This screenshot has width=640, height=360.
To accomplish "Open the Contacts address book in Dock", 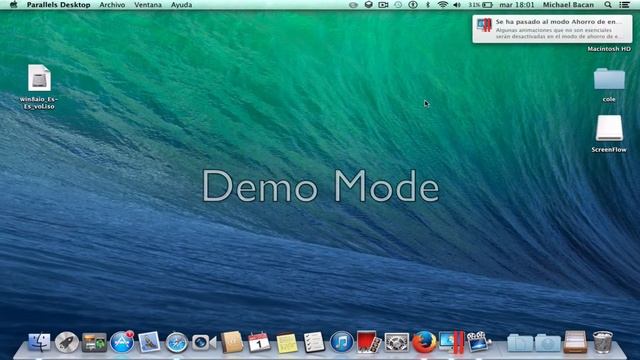I will pyautogui.click(x=231, y=342).
